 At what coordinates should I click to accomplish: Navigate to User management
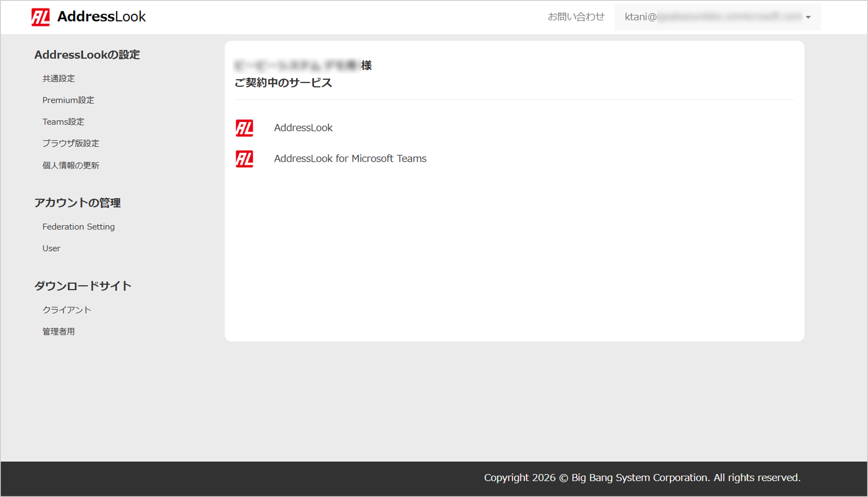click(x=51, y=248)
